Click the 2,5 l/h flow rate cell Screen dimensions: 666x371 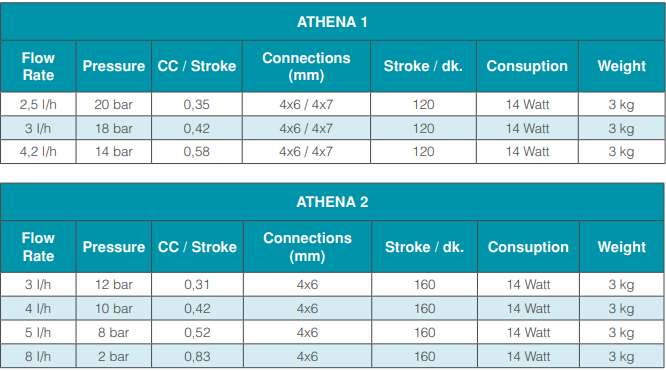coord(38,104)
